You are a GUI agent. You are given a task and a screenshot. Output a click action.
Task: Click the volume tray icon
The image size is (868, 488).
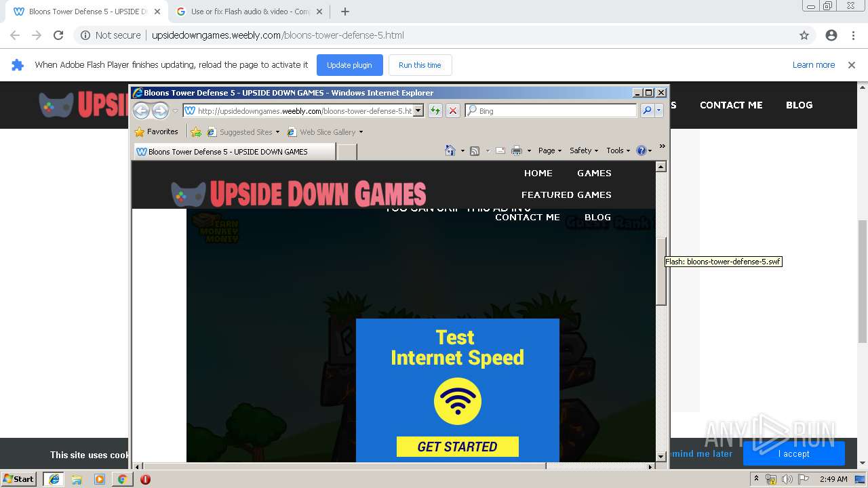click(x=787, y=479)
